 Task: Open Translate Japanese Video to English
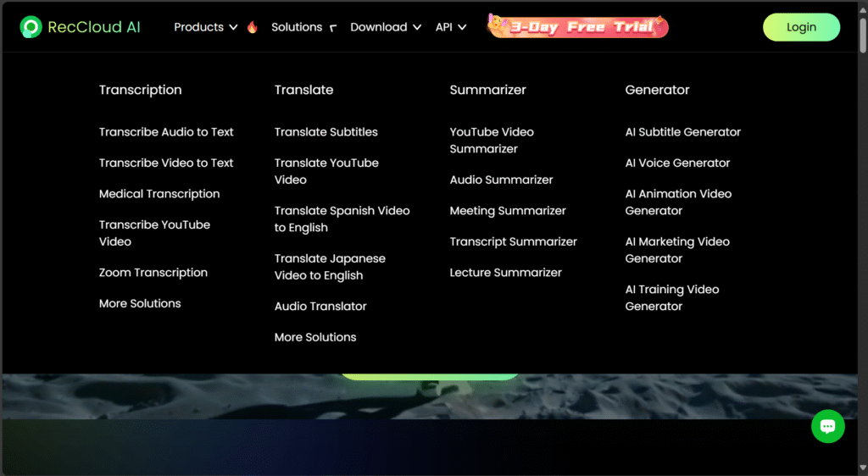tap(330, 267)
